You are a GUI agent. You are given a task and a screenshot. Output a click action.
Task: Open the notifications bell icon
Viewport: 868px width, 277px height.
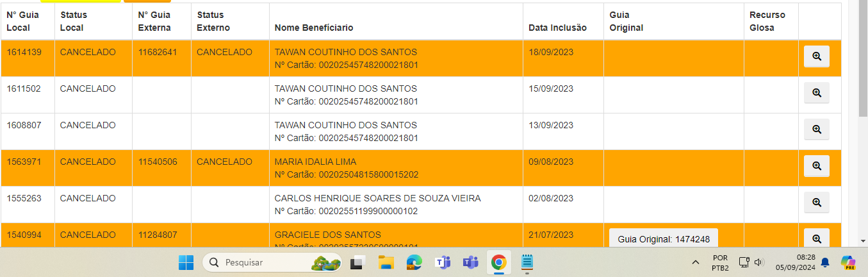point(825,262)
